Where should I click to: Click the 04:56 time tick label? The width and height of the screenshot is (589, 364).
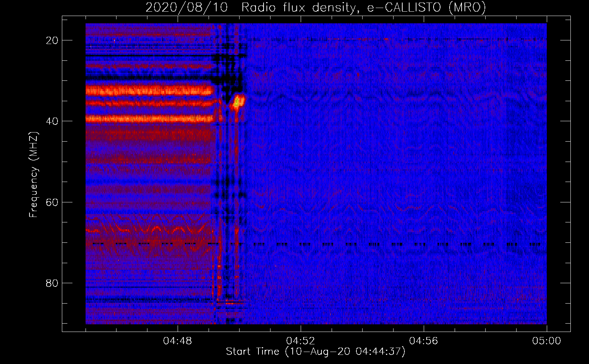(424, 341)
